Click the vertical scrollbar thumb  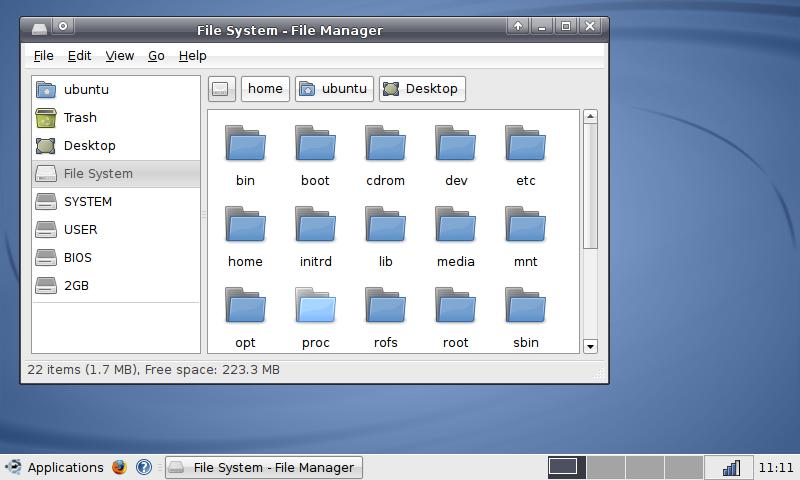[x=590, y=185]
